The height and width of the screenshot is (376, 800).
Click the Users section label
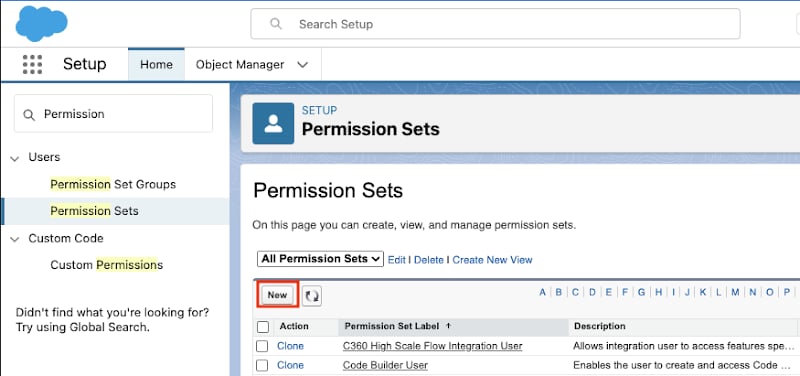(x=44, y=157)
